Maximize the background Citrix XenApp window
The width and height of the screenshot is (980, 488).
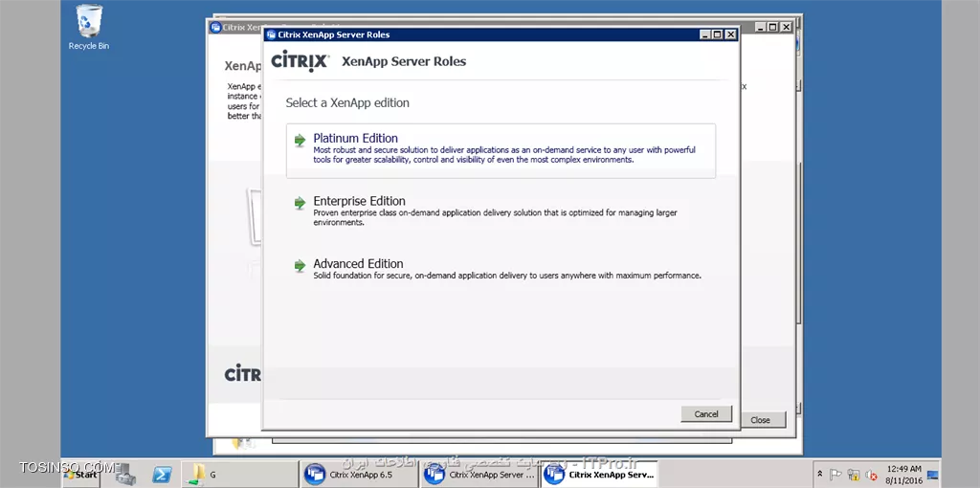click(x=772, y=27)
